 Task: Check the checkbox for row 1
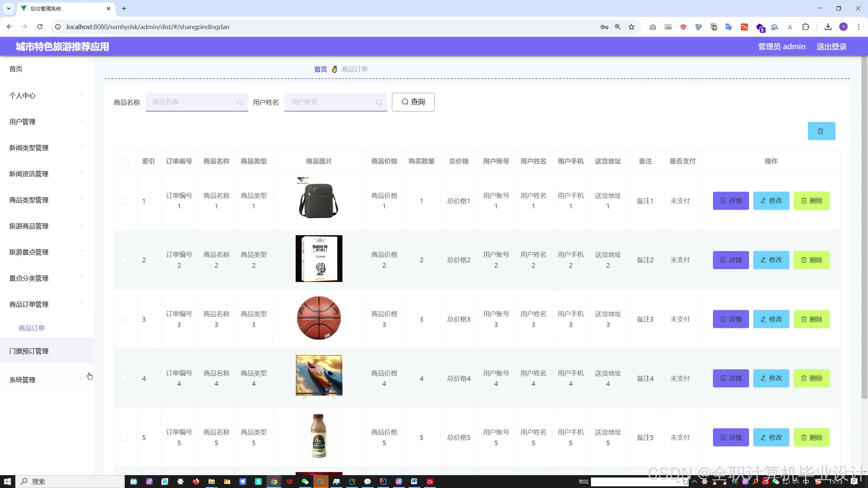pyautogui.click(x=125, y=201)
